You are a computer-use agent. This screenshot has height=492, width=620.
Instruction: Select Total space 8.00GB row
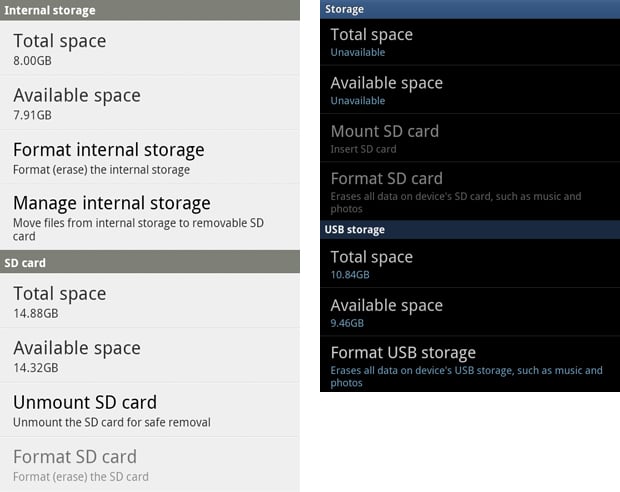pos(150,48)
